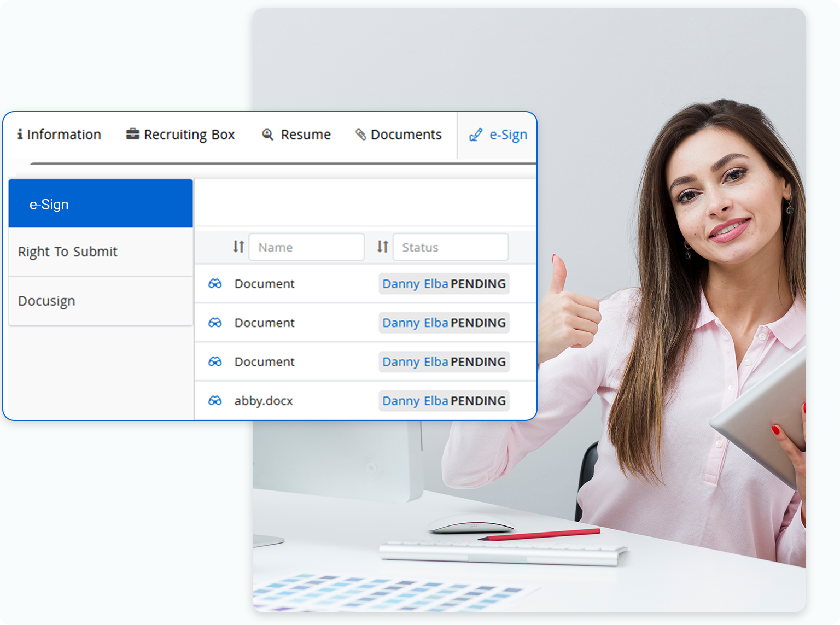Choose Docusign in the side menu
The image size is (840, 625).
tap(101, 301)
